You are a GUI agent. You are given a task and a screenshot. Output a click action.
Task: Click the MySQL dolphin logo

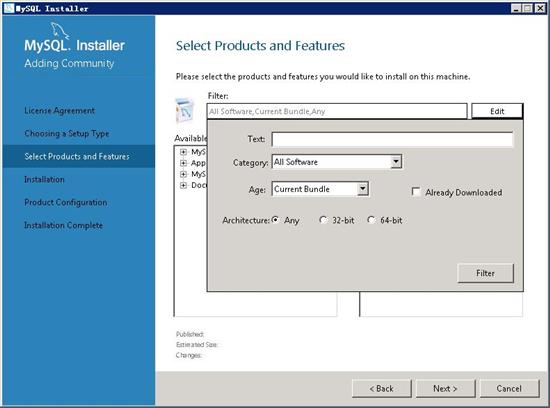pyautogui.click(x=60, y=30)
